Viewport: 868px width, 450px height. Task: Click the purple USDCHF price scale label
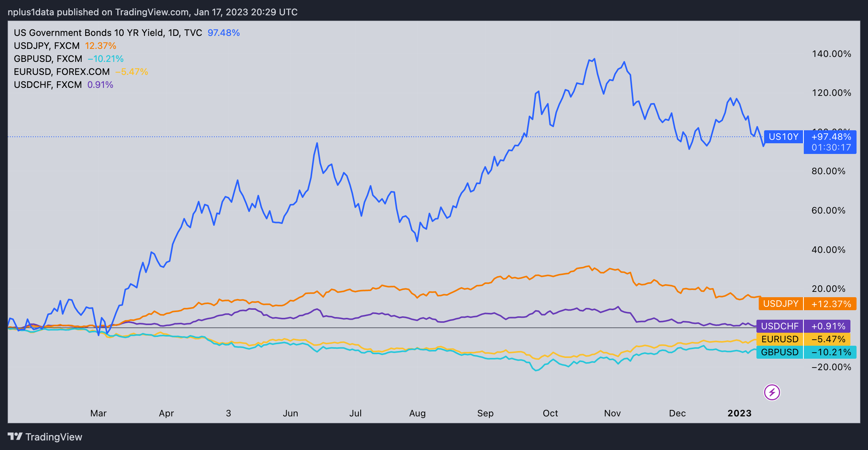pyautogui.click(x=779, y=326)
